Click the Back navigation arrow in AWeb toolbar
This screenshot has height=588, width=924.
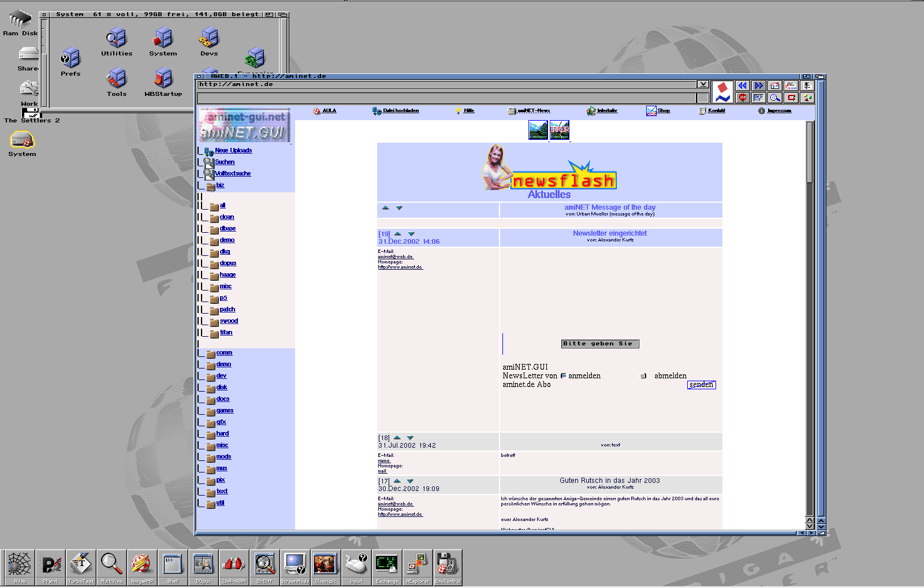tap(743, 85)
